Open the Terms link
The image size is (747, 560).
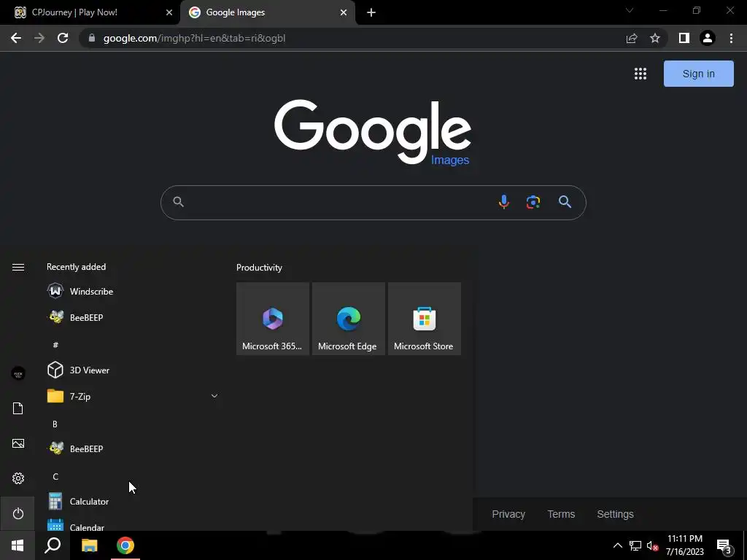pos(561,514)
